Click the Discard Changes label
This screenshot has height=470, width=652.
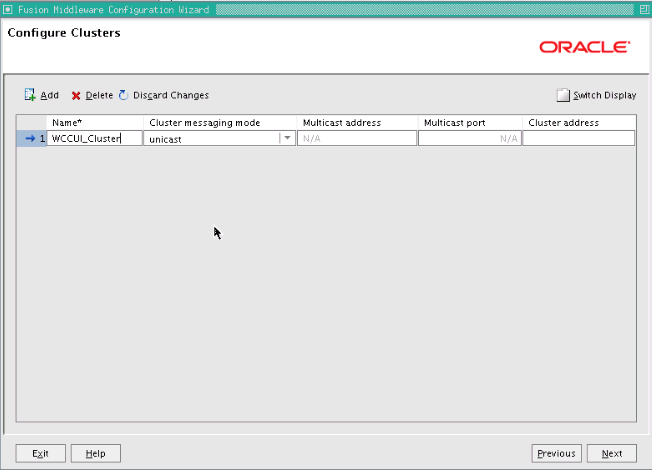pyautogui.click(x=171, y=95)
